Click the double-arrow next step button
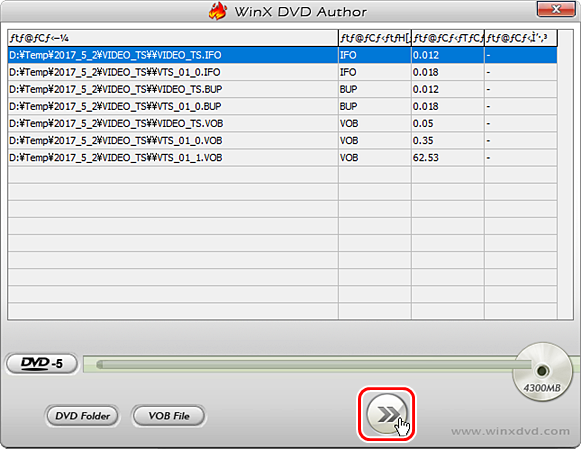Screen dimensions: 581x449 pyautogui.click(x=386, y=414)
